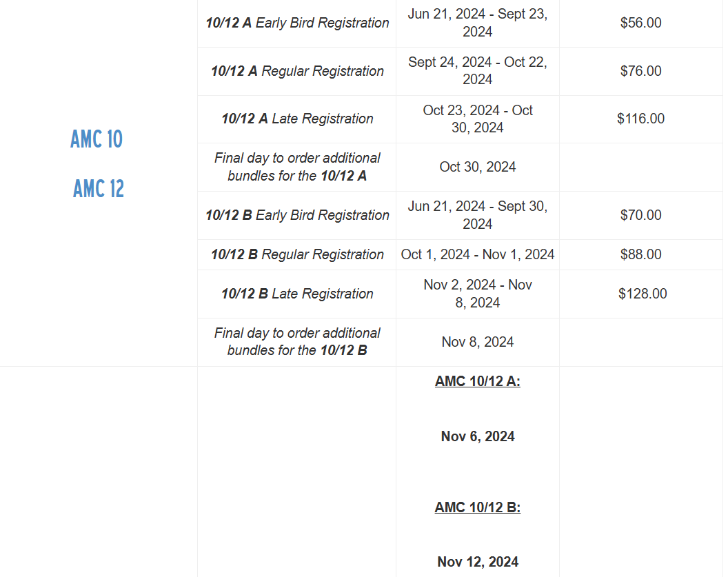Screen dimensions: 728x577
Task: Select the 10/12 B Regular Registration label
Action: (x=297, y=255)
